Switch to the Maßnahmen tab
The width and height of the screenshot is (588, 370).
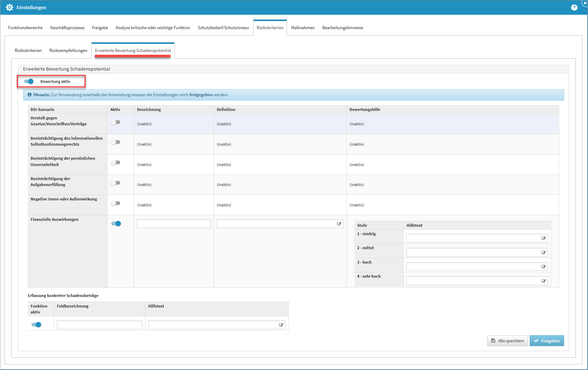(302, 28)
